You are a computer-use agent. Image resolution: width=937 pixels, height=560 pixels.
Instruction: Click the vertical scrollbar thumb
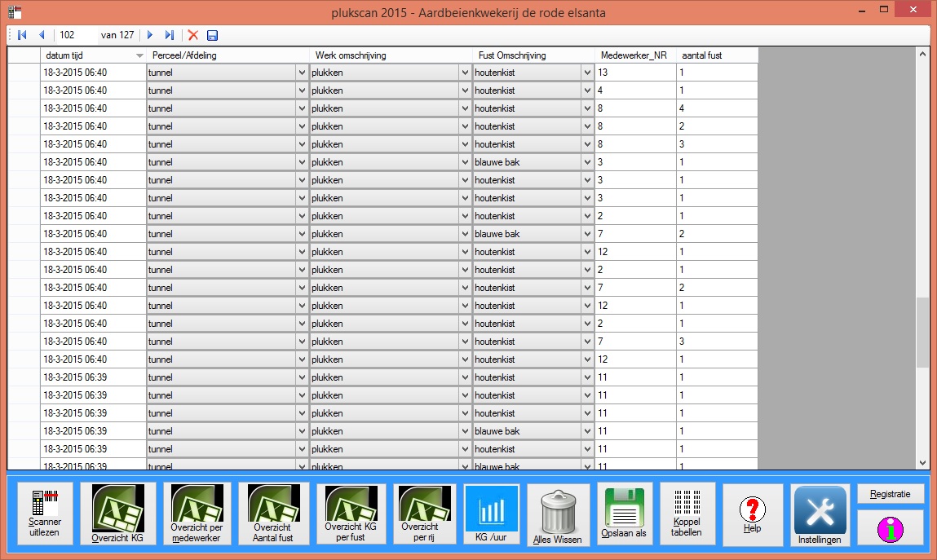point(922,333)
